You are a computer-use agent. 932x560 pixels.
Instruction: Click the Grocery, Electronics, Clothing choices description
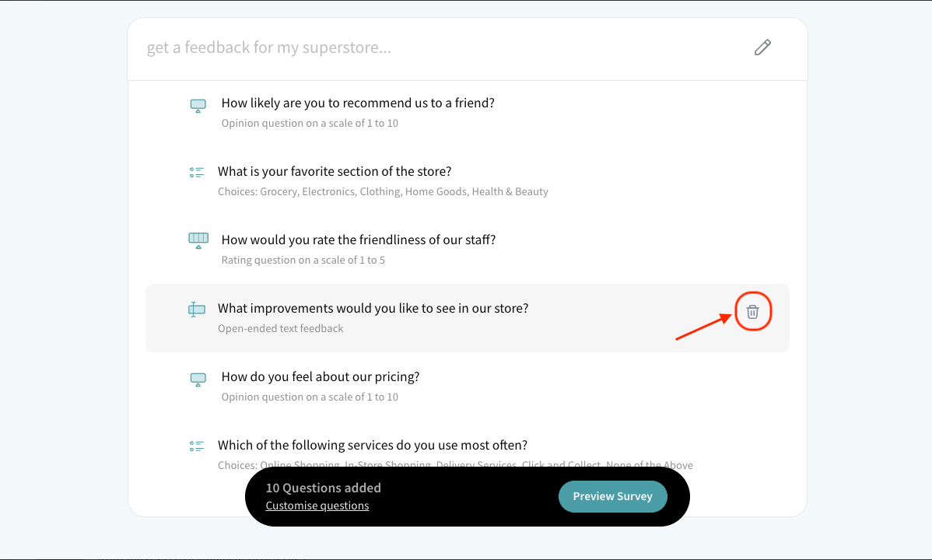pos(383,191)
